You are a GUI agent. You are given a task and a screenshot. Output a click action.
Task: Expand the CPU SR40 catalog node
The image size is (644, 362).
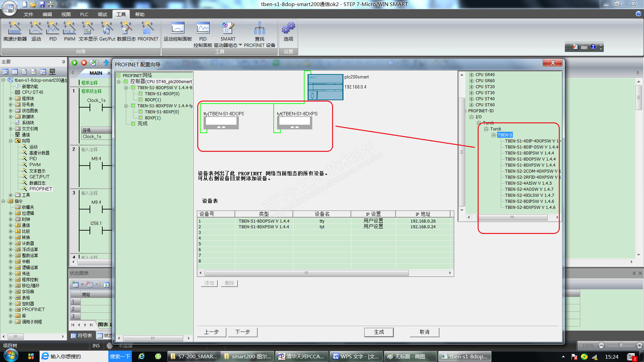point(471,75)
